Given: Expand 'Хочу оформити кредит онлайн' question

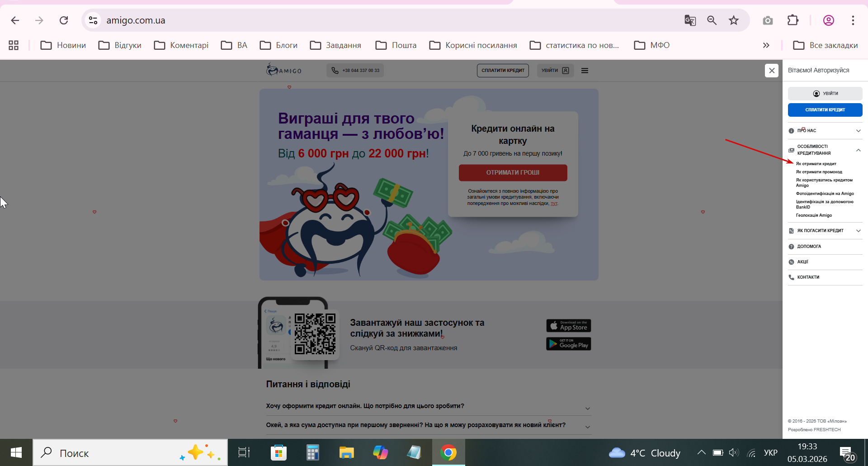Looking at the screenshot, I should (429, 406).
